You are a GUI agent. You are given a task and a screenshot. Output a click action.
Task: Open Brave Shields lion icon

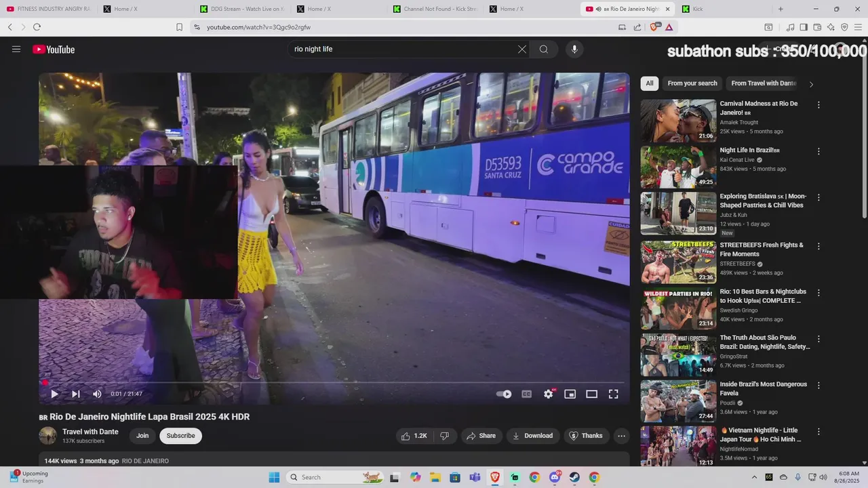[x=654, y=27]
